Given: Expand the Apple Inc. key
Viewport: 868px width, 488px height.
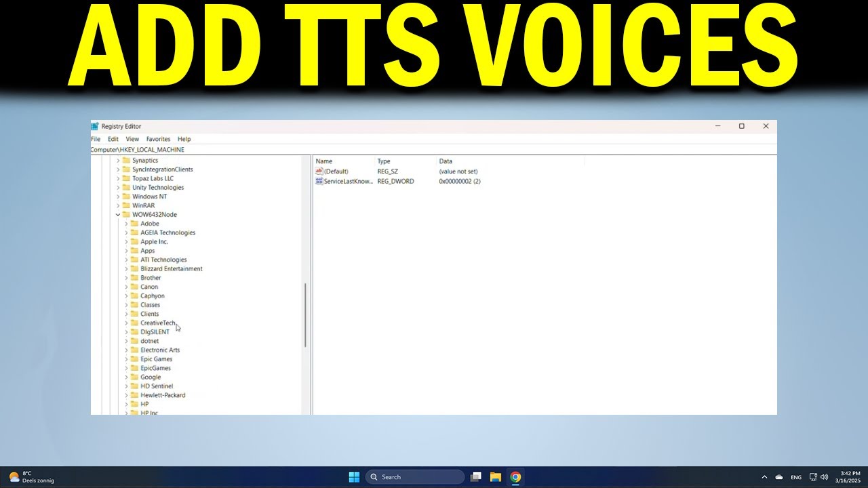Looking at the screenshot, I should pyautogui.click(x=126, y=242).
